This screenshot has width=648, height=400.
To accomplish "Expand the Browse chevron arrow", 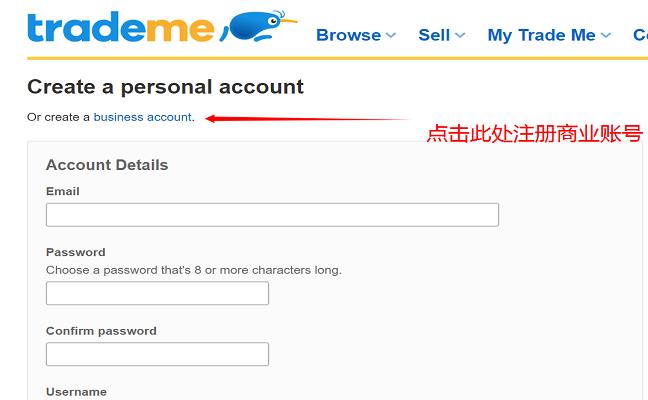I will coord(391,35).
